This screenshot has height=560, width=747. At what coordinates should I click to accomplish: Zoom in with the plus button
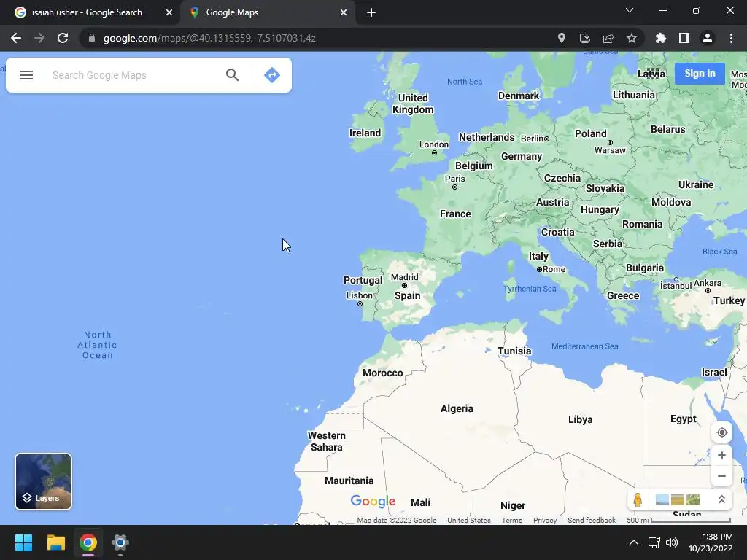point(721,455)
